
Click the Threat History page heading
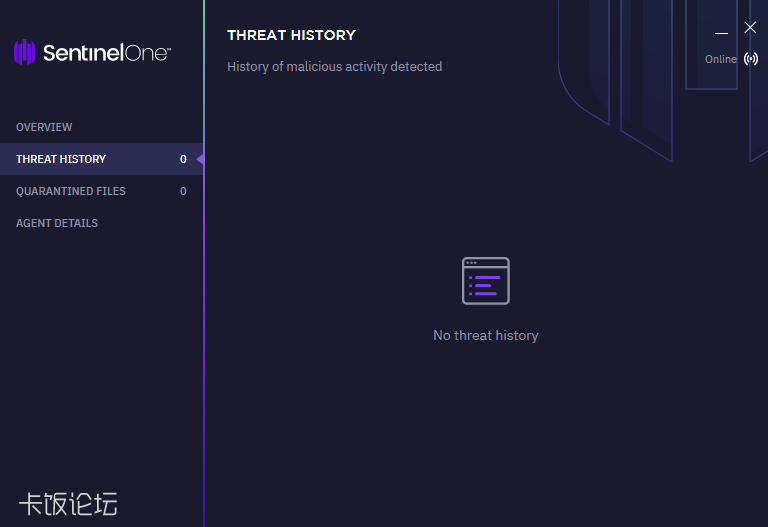coord(291,35)
